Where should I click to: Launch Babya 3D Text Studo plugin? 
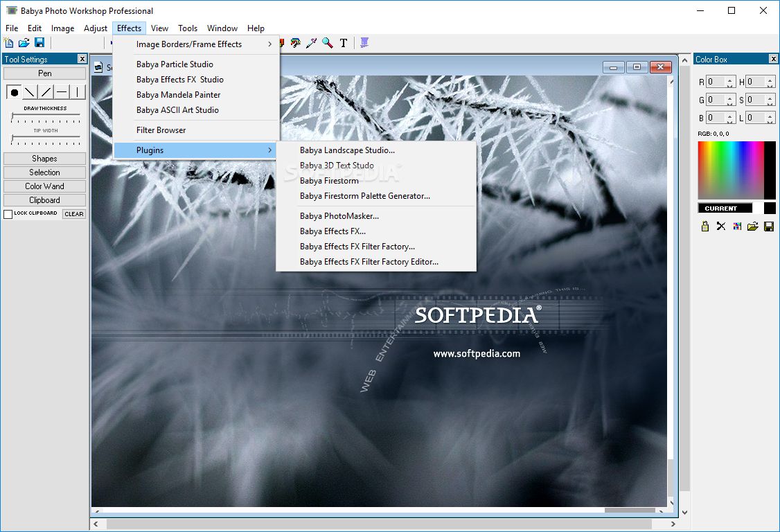(x=376, y=166)
